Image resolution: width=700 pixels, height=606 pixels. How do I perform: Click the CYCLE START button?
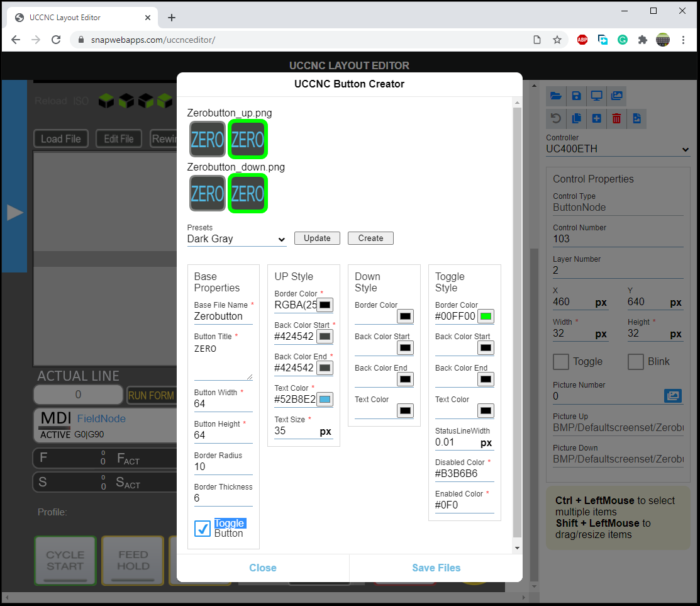click(x=65, y=561)
